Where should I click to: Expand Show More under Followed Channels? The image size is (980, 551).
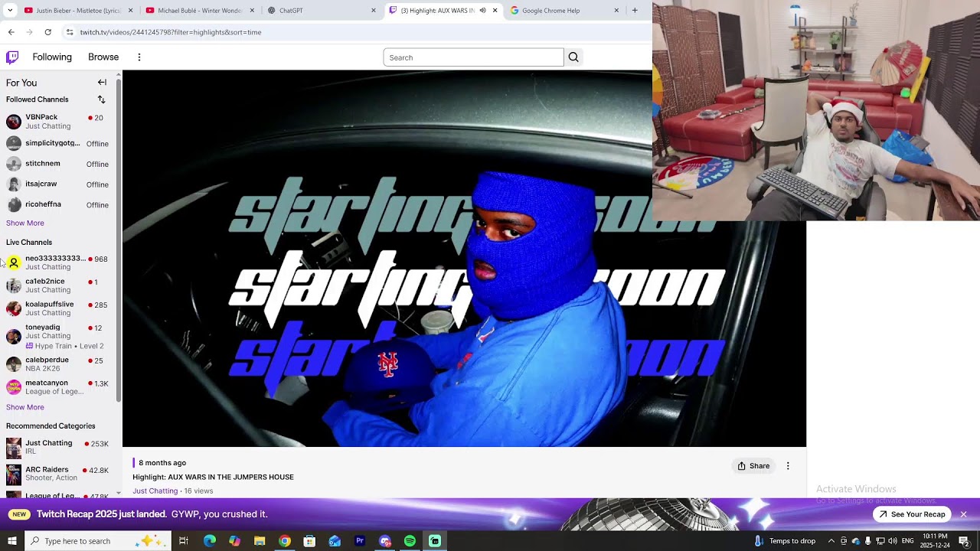(25, 223)
